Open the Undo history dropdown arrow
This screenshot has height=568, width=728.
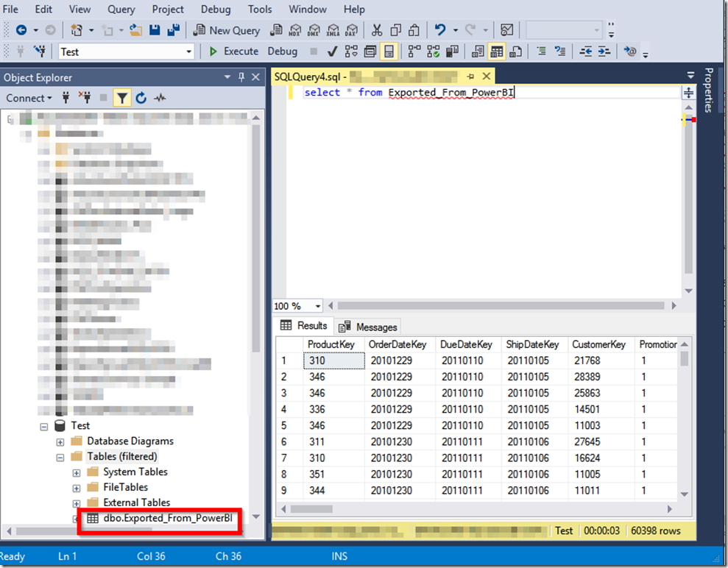[456, 31]
